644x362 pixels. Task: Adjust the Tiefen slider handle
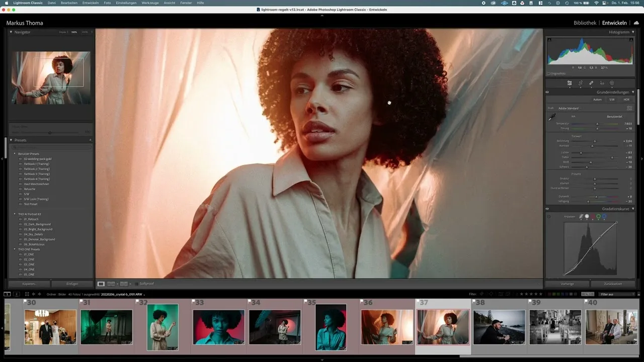(612, 157)
